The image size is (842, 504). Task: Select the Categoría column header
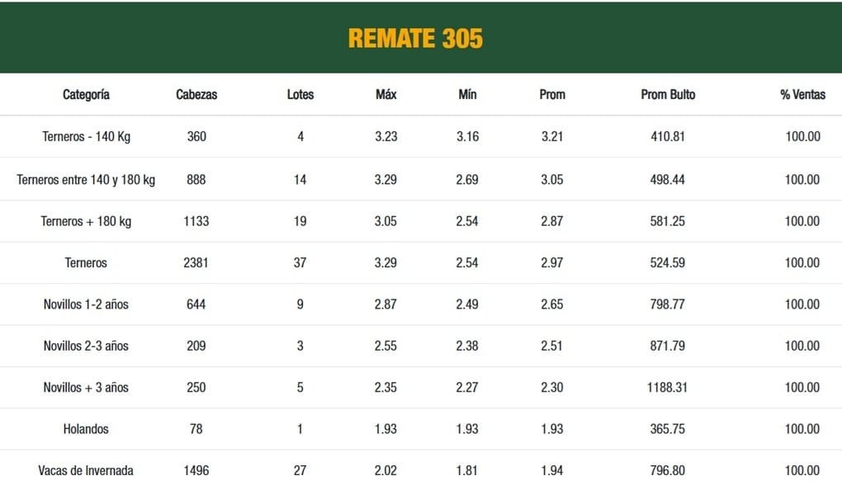click(x=86, y=95)
